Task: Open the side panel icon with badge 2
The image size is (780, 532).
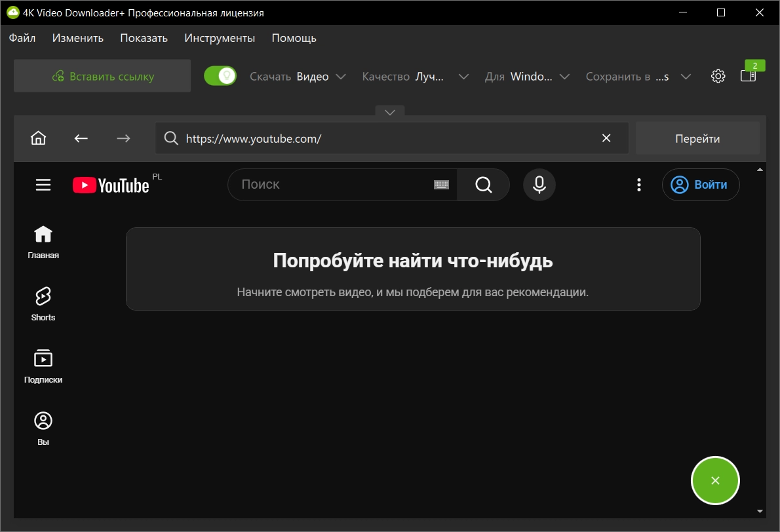Action: coord(748,76)
